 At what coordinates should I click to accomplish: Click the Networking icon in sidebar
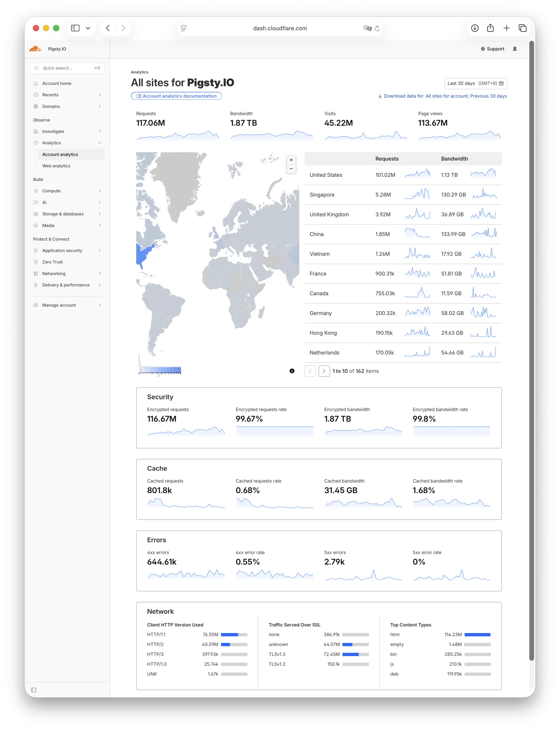[x=36, y=273]
